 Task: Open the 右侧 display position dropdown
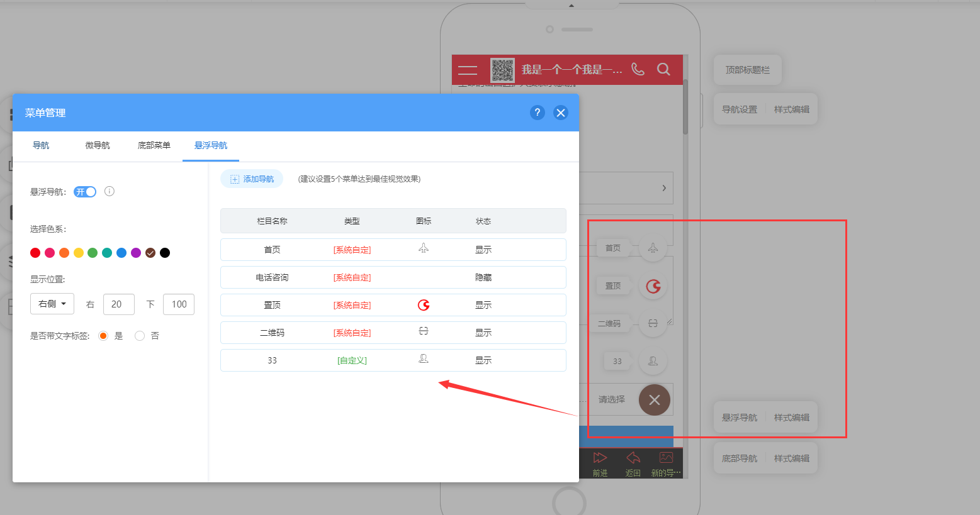tap(52, 304)
